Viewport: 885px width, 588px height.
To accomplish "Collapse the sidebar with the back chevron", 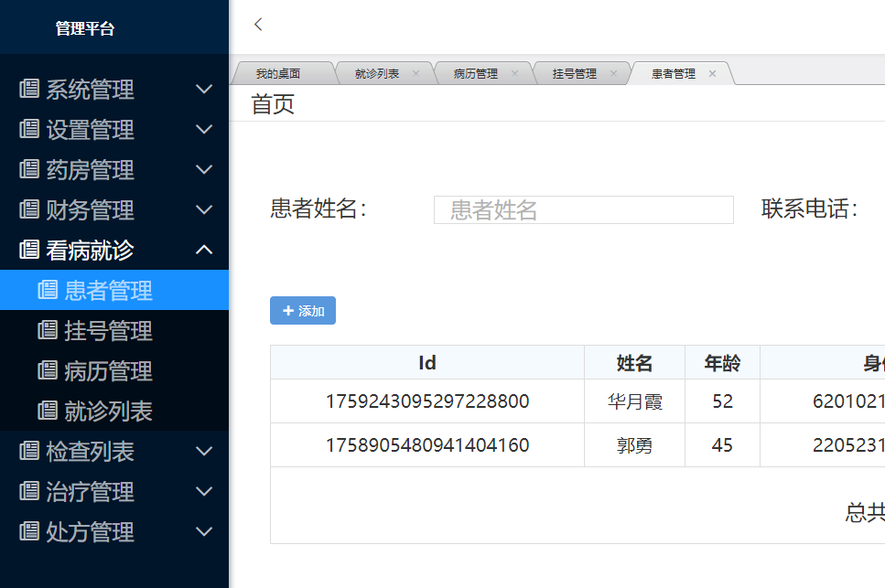I will 257,25.
